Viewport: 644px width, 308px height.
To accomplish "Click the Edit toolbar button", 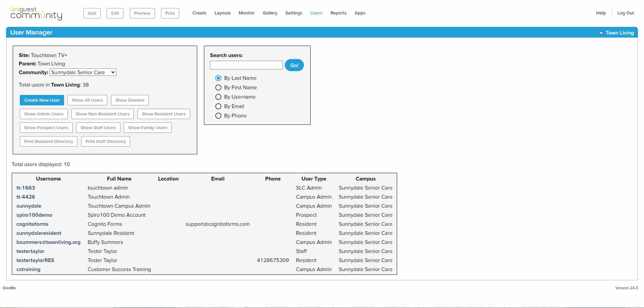I will (x=115, y=13).
